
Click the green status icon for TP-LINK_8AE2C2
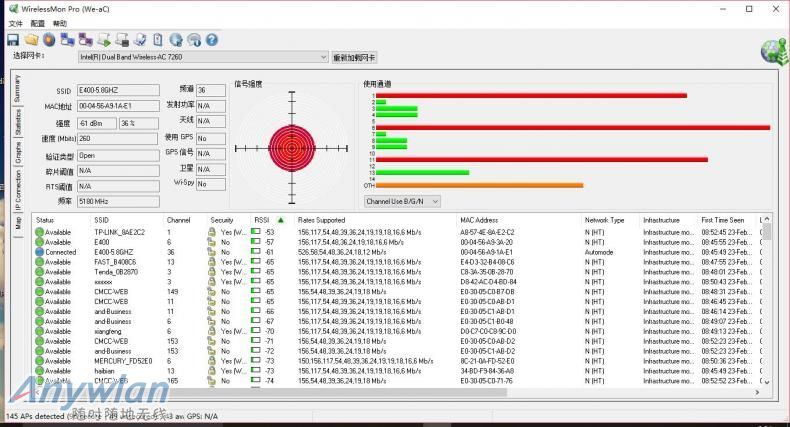pyautogui.click(x=39, y=232)
